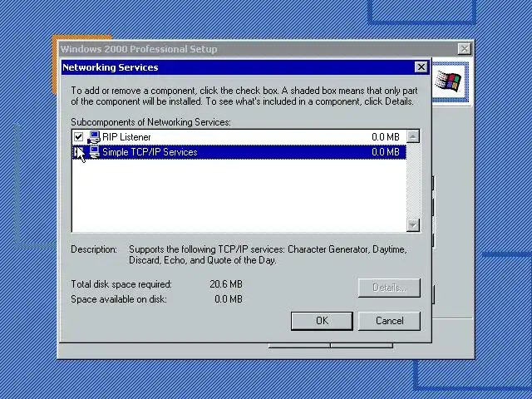Click the subcomponents list scrollbar track
The width and height of the screenshot is (532, 399).
413,181
